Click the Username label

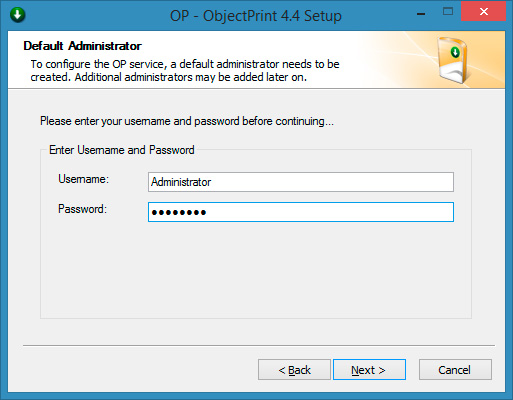point(83,179)
